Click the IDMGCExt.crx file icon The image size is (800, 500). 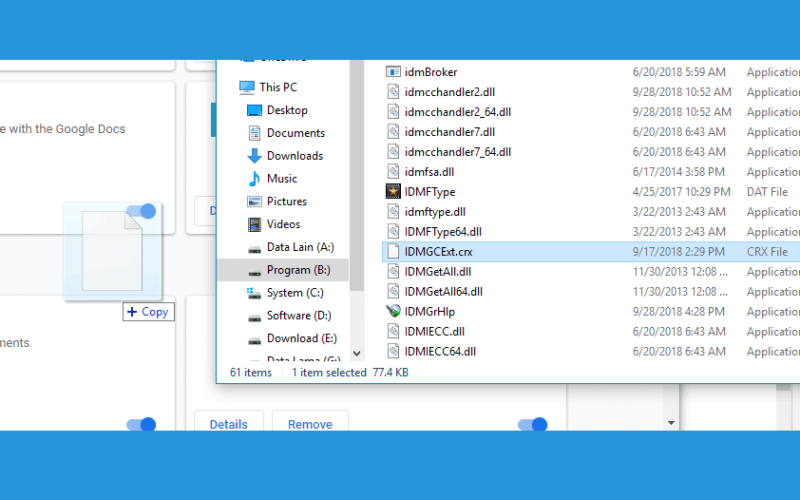coord(393,251)
